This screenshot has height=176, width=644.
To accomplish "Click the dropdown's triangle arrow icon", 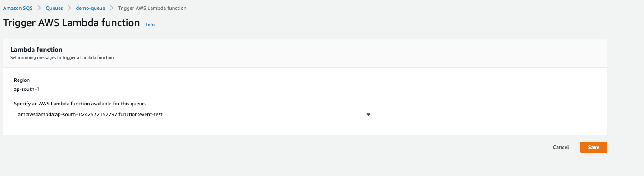I will point(368,114).
